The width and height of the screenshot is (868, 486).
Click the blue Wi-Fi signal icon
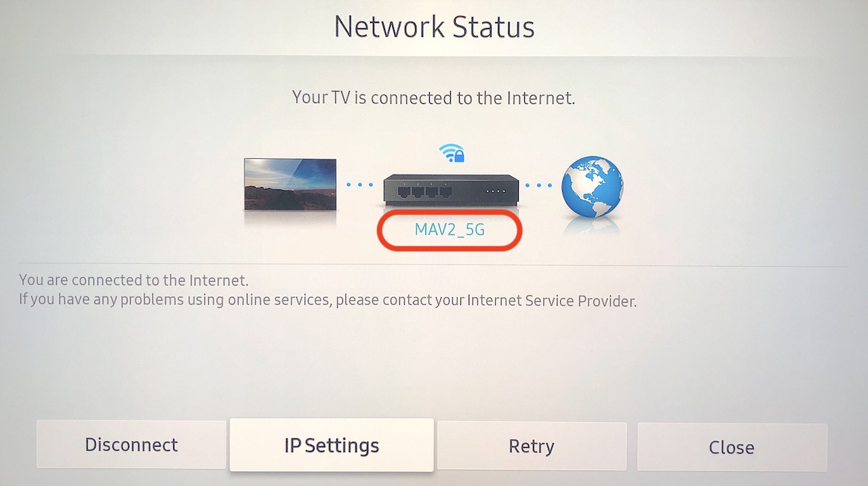coord(446,152)
